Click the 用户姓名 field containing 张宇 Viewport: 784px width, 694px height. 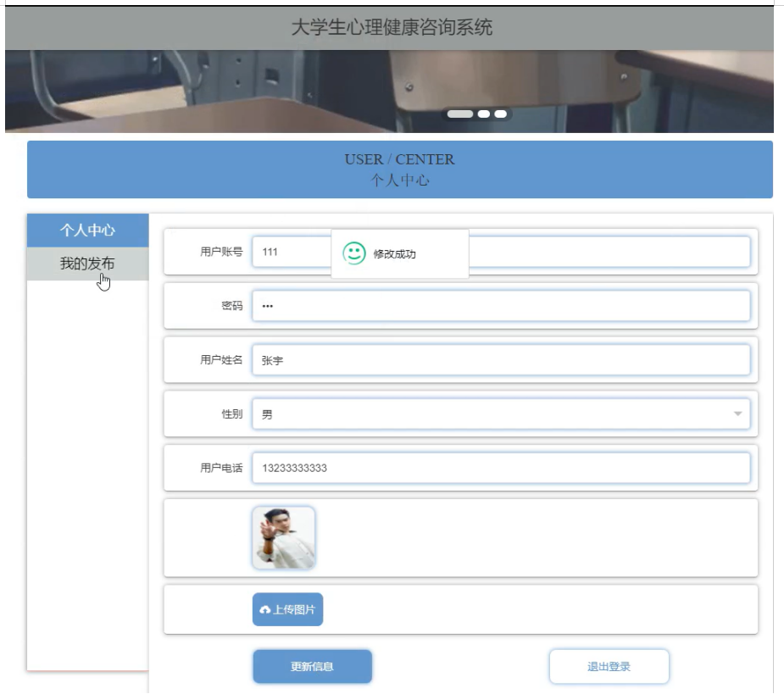coord(501,360)
